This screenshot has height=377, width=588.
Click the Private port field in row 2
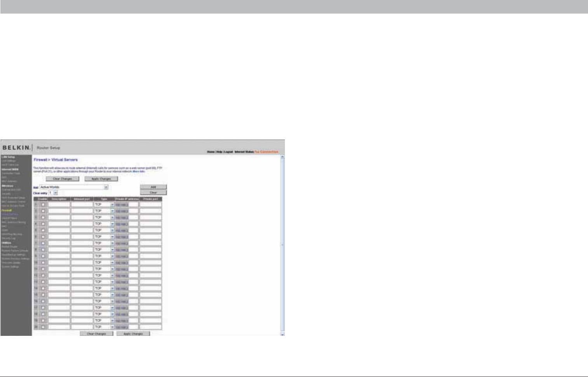pyautogui.click(x=151, y=211)
